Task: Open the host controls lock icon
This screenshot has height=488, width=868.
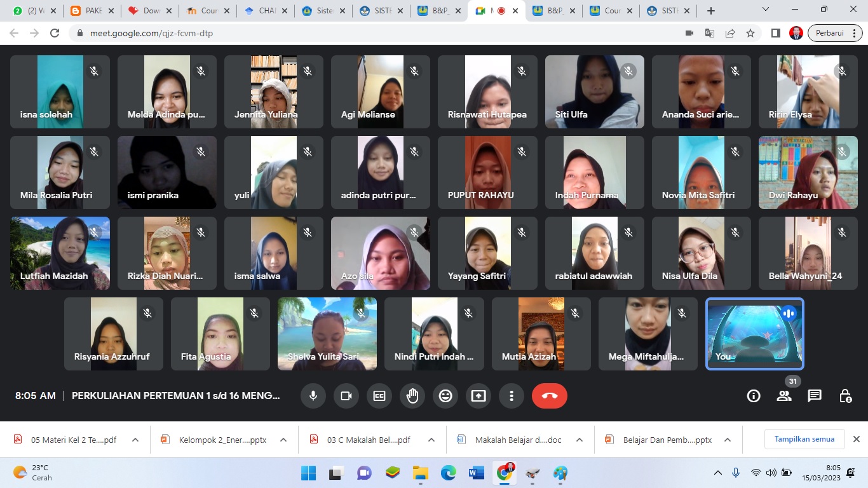Action: click(x=845, y=396)
